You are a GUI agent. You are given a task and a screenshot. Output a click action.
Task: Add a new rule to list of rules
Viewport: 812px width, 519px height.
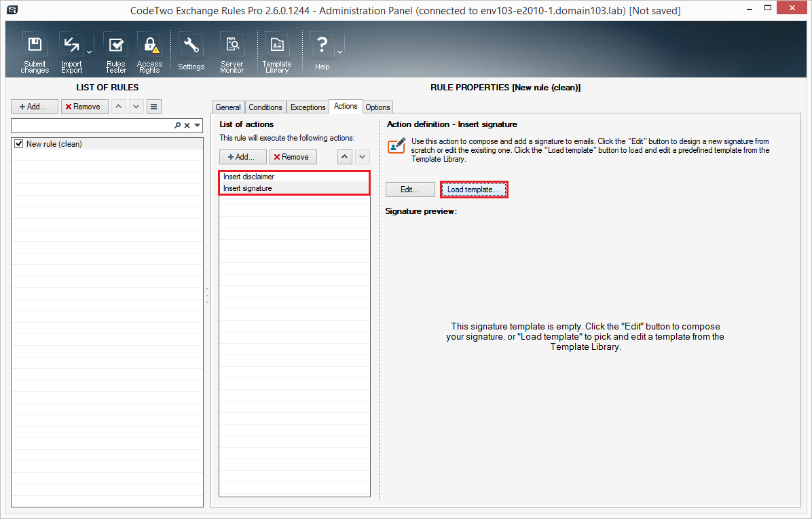[34, 107]
